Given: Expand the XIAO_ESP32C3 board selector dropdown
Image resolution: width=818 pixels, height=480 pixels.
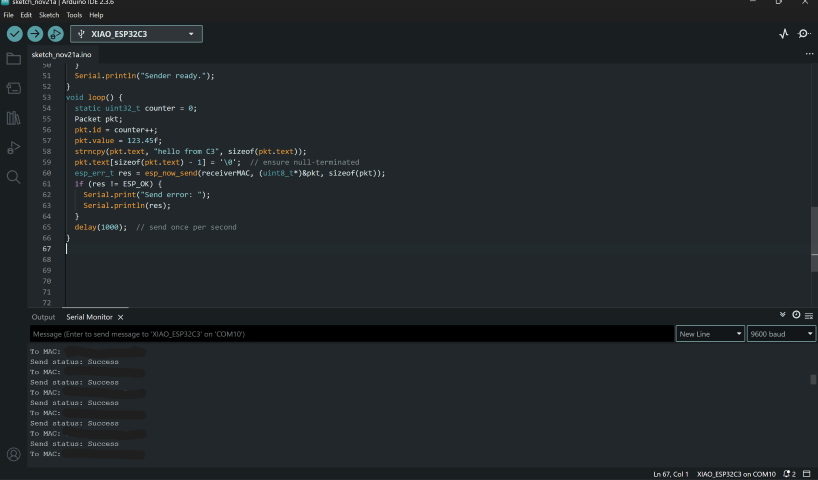Looking at the screenshot, I should pos(136,34).
